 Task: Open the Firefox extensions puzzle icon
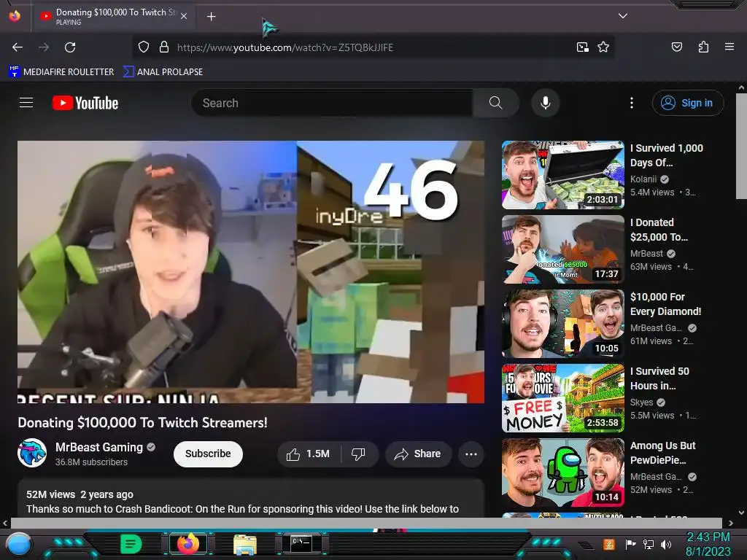point(703,47)
